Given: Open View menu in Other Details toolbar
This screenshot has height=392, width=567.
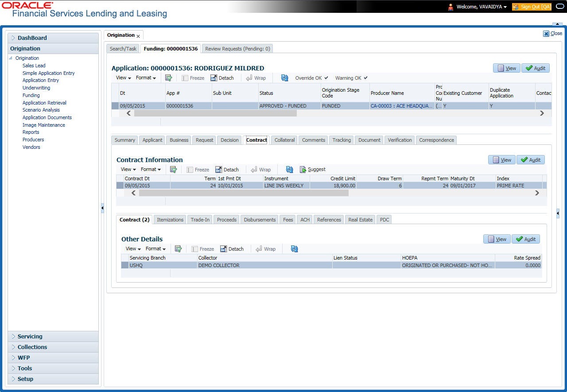Looking at the screenshot, I should 133,249.
